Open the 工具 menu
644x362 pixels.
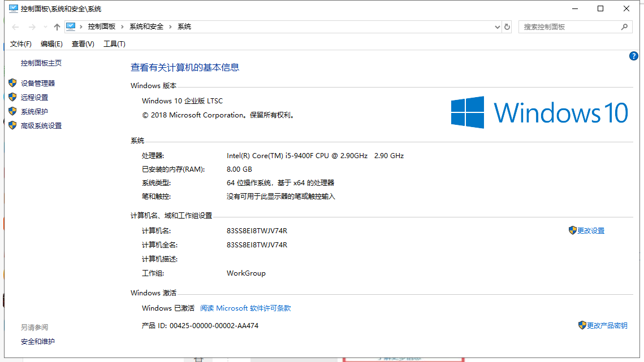[x=114, y=43]
